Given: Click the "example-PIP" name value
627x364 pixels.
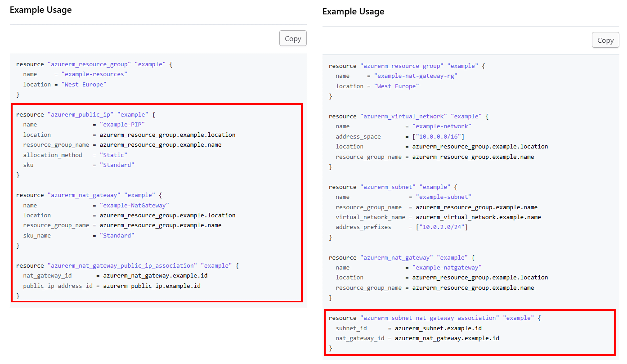Looking at the screenshot, I should 122,125.
